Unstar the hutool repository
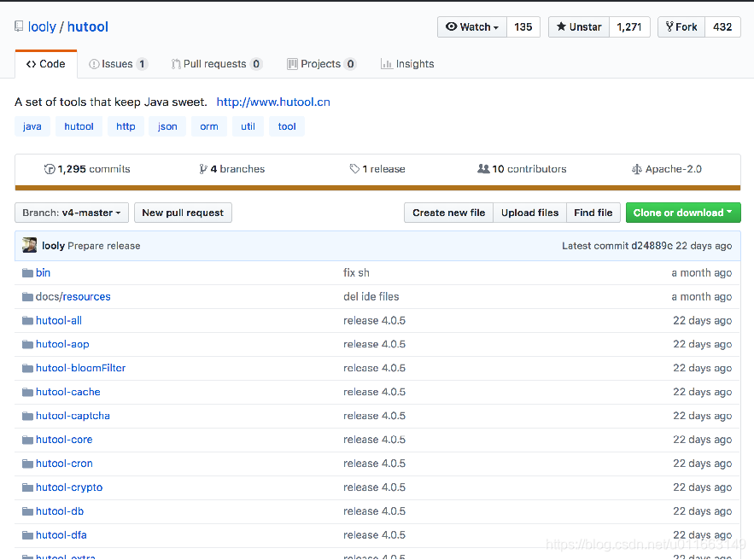The width and height of the screenshot is (754, 560). 578,26
